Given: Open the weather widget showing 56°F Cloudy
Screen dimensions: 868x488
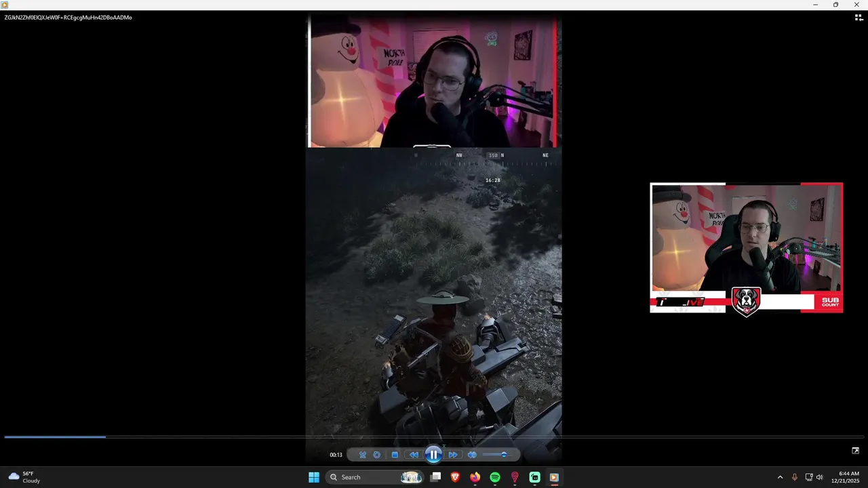Looking at the screenshot, I should point(24,477).
